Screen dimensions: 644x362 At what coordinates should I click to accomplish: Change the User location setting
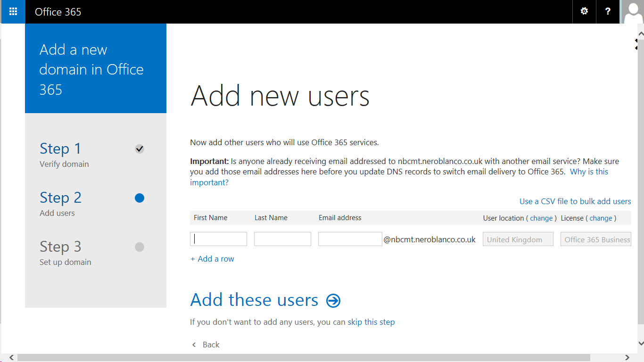pos(541,218)
